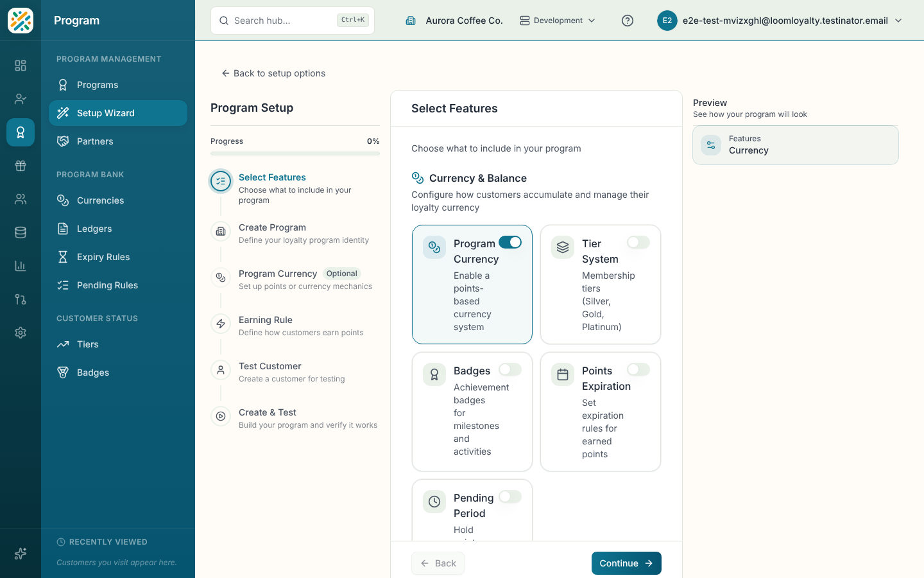Screen dimensions: 924x578
Task: Open Currencies in the sidebar
Action: 118,200
